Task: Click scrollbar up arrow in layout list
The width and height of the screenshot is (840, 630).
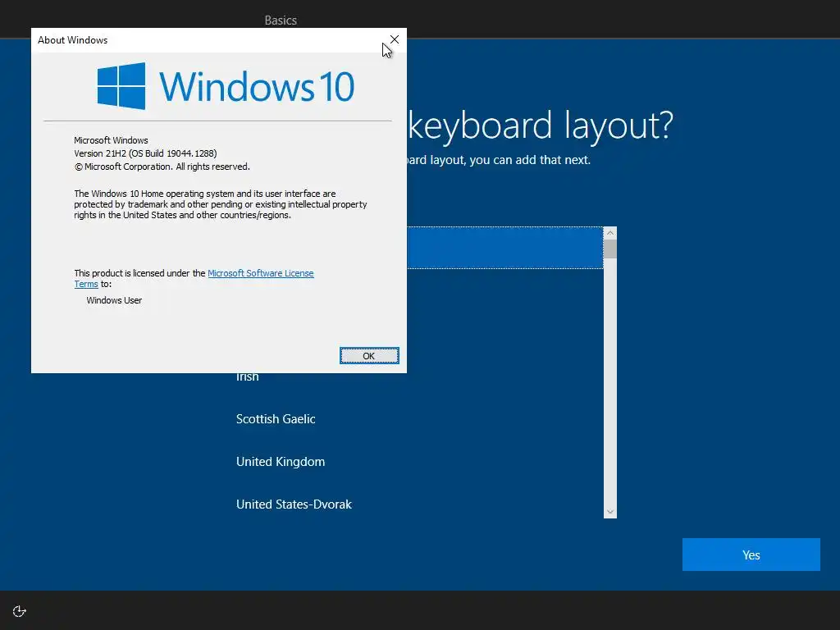Action: point(610,233)
